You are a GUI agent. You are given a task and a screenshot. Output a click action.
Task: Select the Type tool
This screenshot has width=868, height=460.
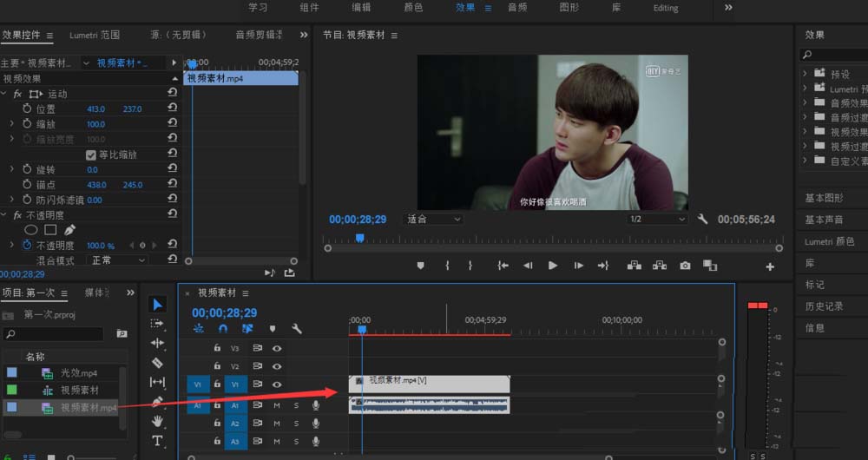pyautogui.click(x=157, y=441)
